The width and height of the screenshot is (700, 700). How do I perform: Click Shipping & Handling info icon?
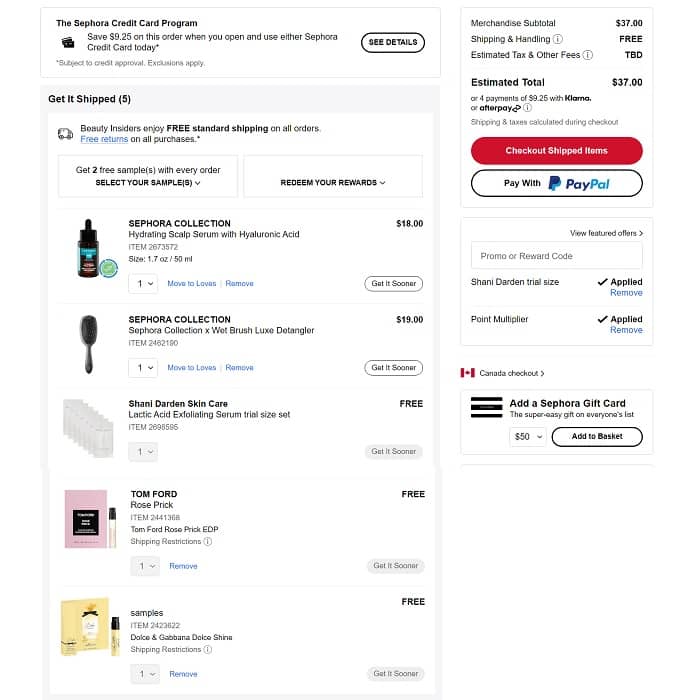[x=558, y=39]
